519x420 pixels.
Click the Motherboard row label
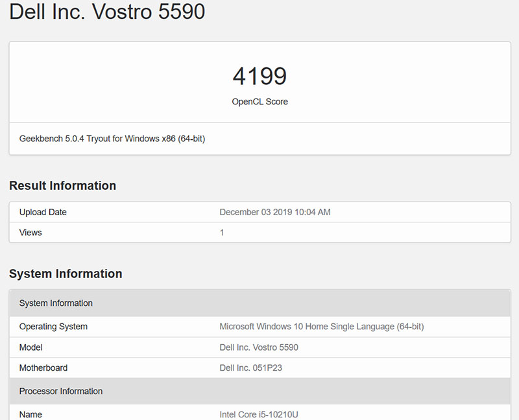point(43,367)
